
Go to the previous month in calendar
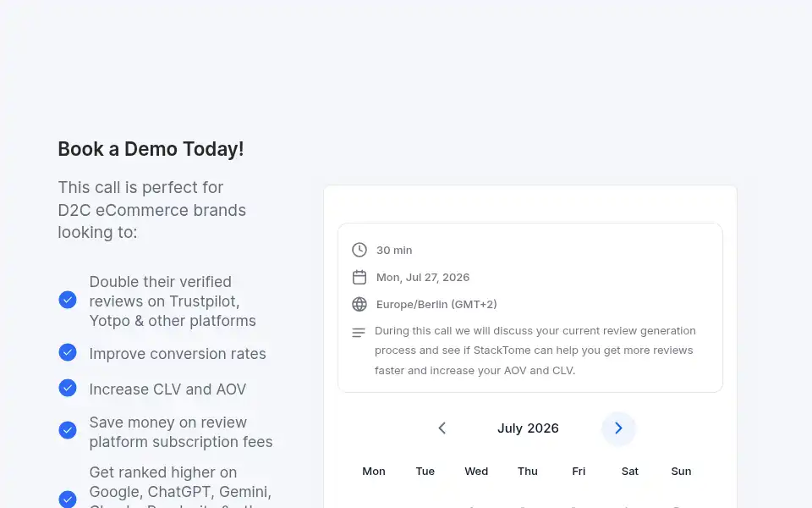(442, 428)
